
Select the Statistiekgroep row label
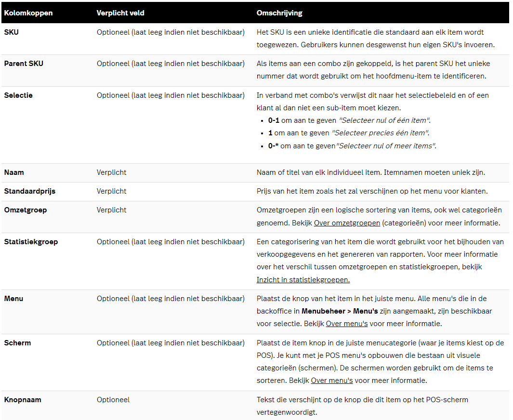[x=31, y=242]
